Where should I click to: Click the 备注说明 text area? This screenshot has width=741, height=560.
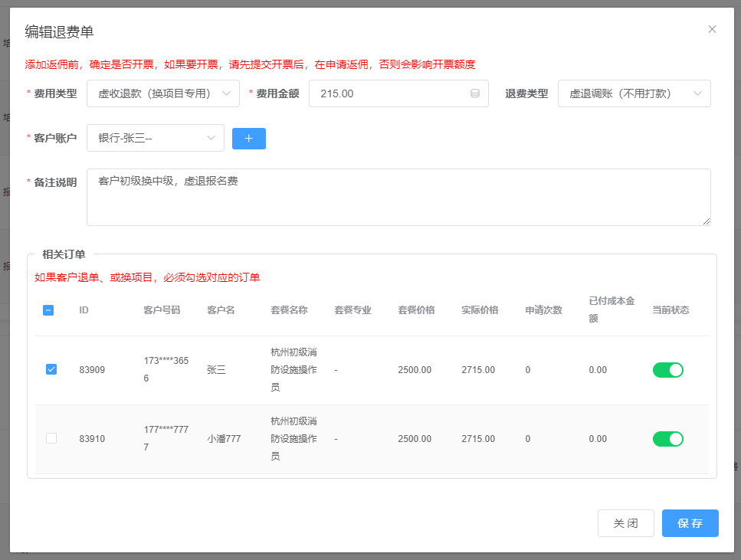pos(398,197)
